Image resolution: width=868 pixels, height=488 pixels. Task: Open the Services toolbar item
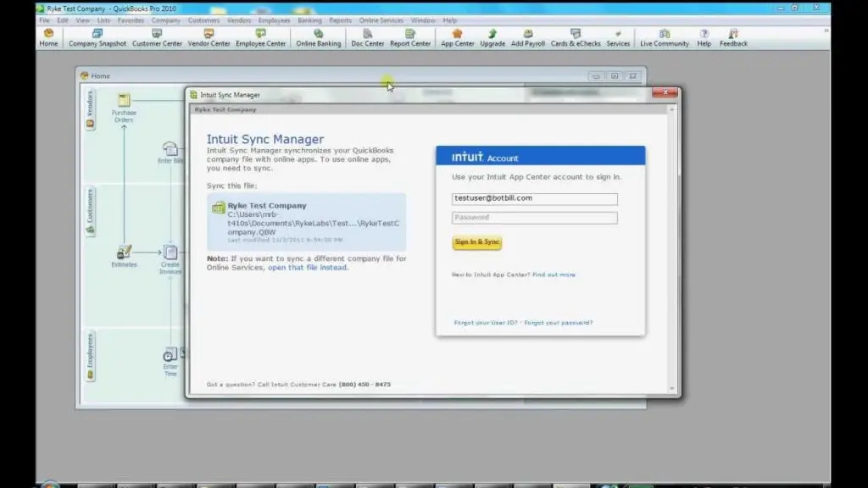pyautogui.click(x=618, y=37)
